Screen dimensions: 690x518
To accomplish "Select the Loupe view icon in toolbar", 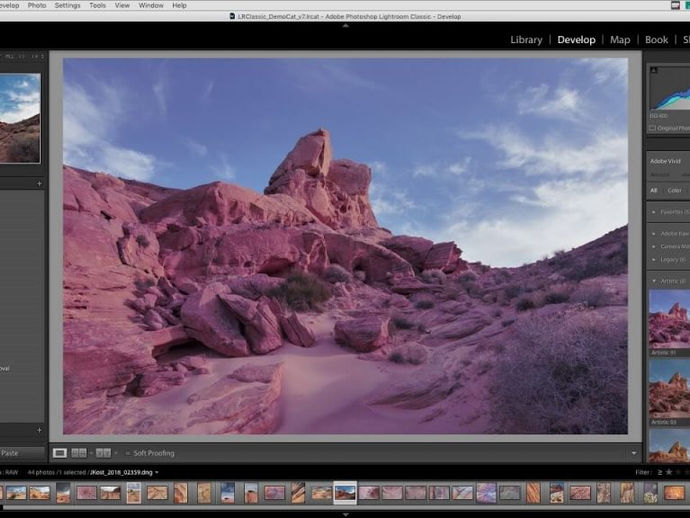I will [x=60, y=453].
